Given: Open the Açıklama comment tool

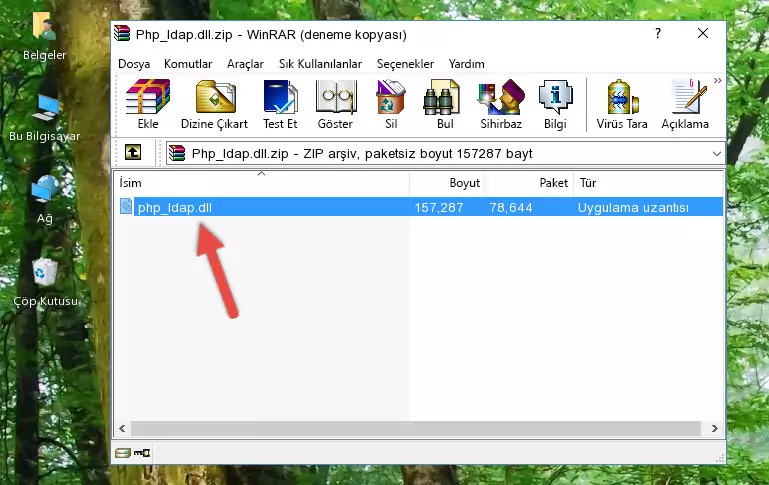Looking at the screenshot, I should pyautogui.click(x=685, y=104).
